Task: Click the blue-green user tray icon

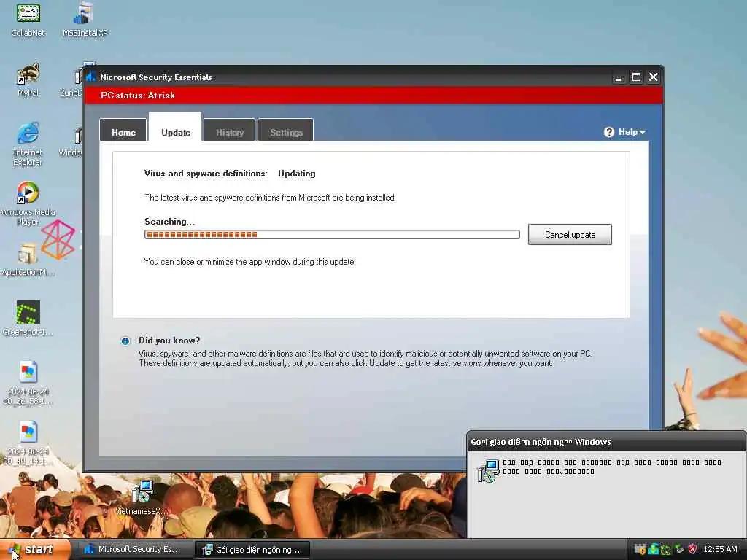Action: [x=653, y=549]
